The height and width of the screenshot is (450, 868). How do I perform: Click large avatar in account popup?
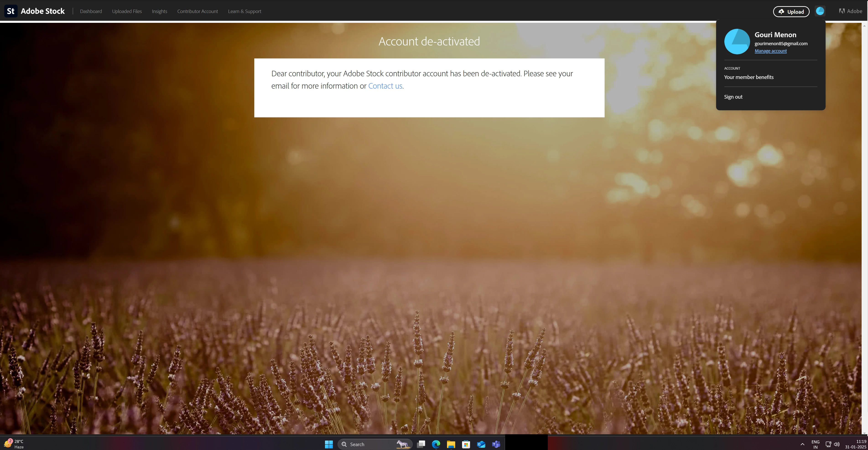[737, 42]
